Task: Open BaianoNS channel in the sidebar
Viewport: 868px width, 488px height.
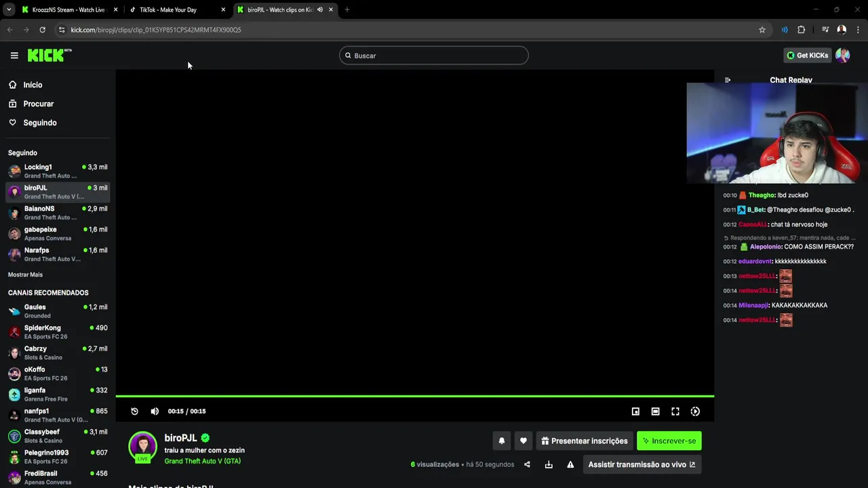Action: click(58, 213)
